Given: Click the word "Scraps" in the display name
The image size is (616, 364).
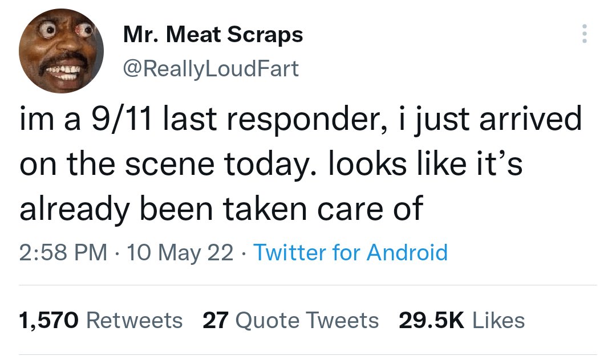Looking at the screenshot, I should (x=265, y=35).
